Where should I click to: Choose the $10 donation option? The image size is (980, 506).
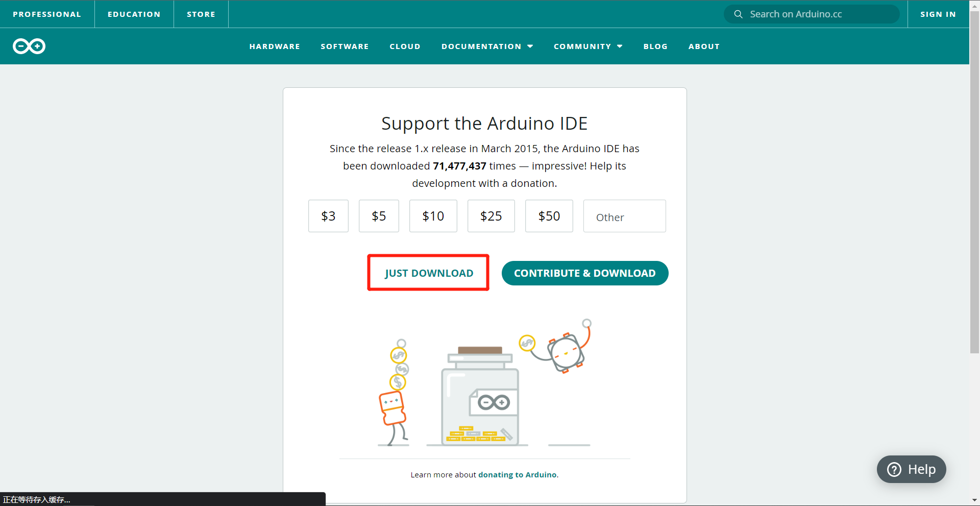coord(433,216)
